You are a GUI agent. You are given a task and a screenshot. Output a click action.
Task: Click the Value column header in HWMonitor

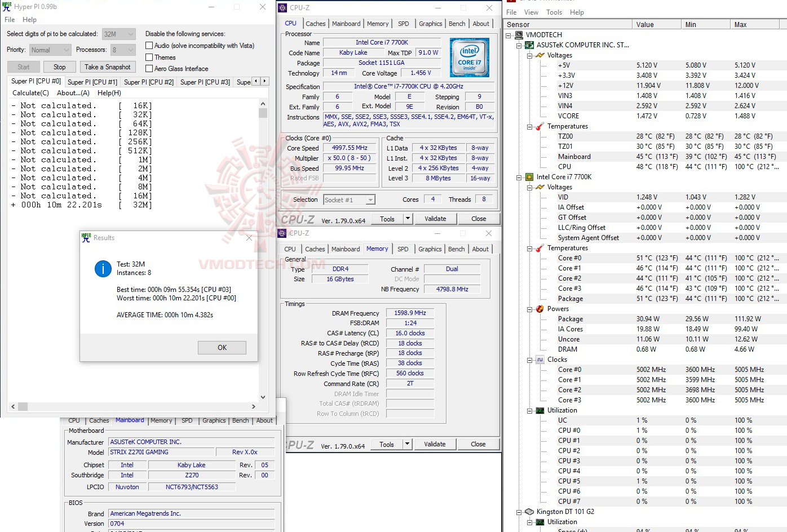(657, 25)
